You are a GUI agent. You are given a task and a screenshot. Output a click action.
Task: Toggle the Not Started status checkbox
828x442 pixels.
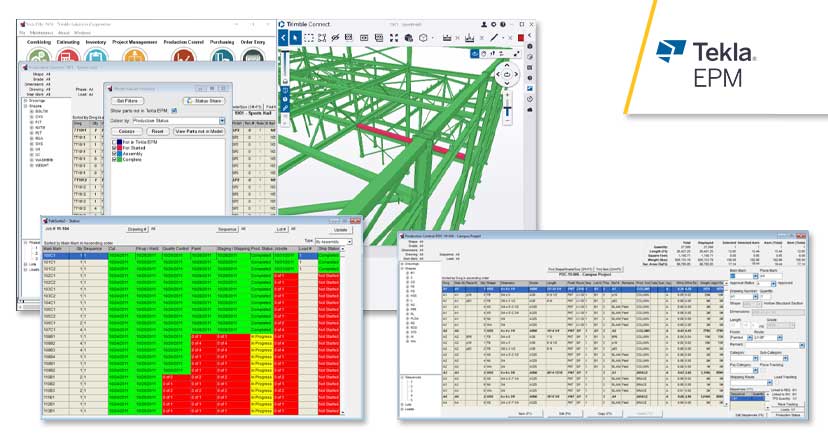[x=114, y=148]
